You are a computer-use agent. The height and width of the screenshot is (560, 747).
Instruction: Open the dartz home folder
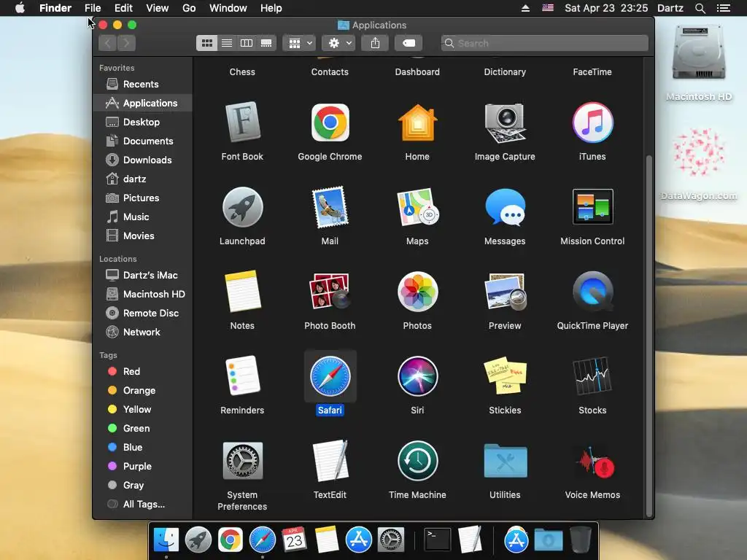point(142,179)
